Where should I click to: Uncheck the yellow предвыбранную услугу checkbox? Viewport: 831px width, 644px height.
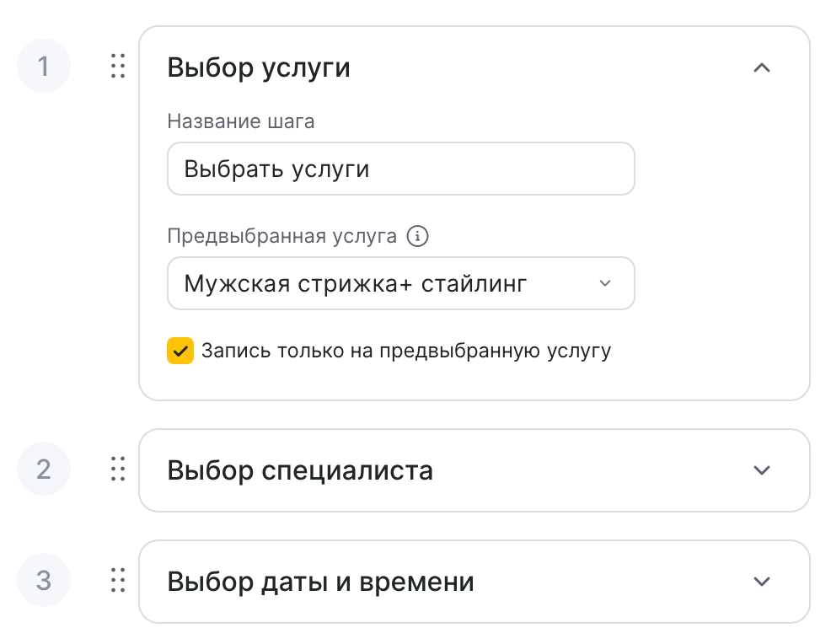point(180,351)
